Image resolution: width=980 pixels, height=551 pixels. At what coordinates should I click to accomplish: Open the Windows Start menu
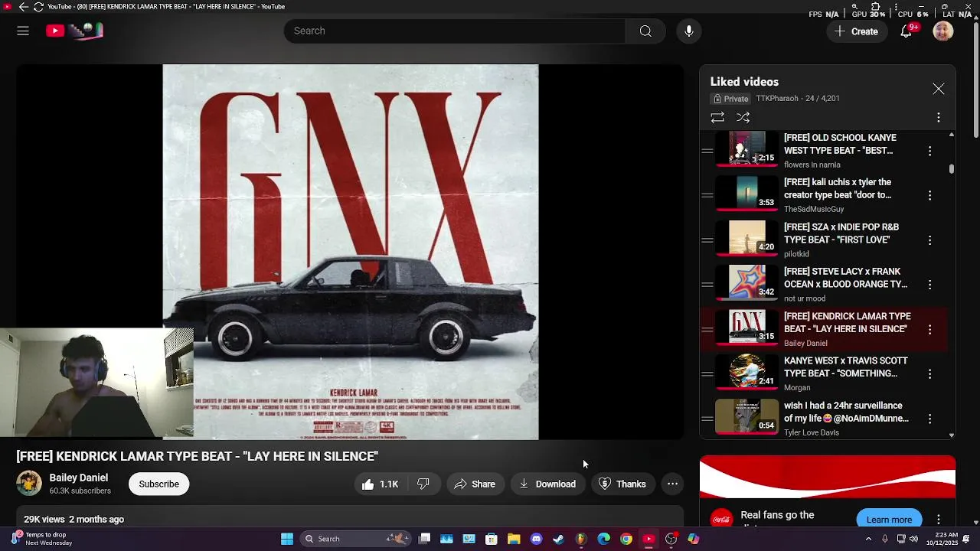click(x=287, y=539)
